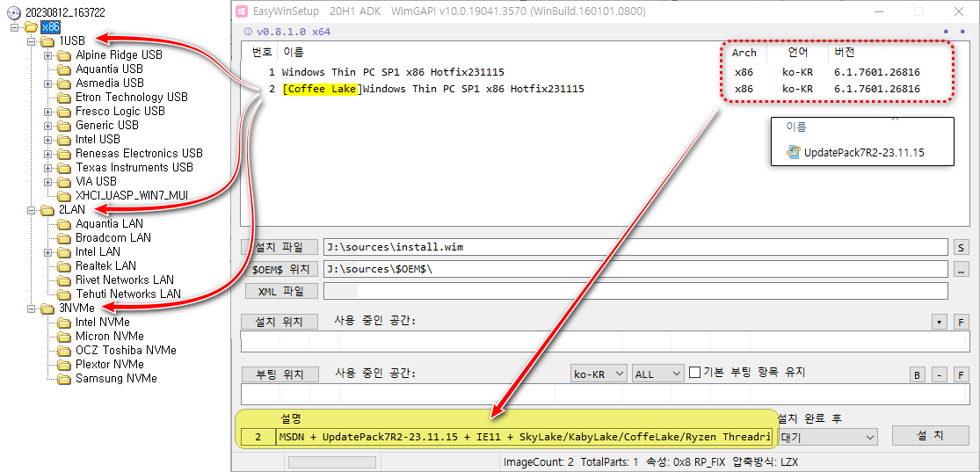
Task: Click ImageCount: 2 in status bar
Action: click(x=538, y=462)
